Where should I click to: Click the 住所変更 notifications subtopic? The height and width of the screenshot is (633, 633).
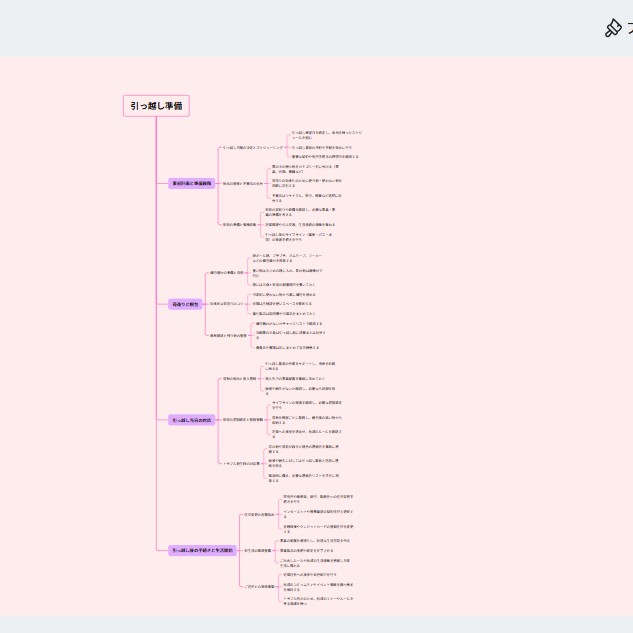(x=259, y=515)
